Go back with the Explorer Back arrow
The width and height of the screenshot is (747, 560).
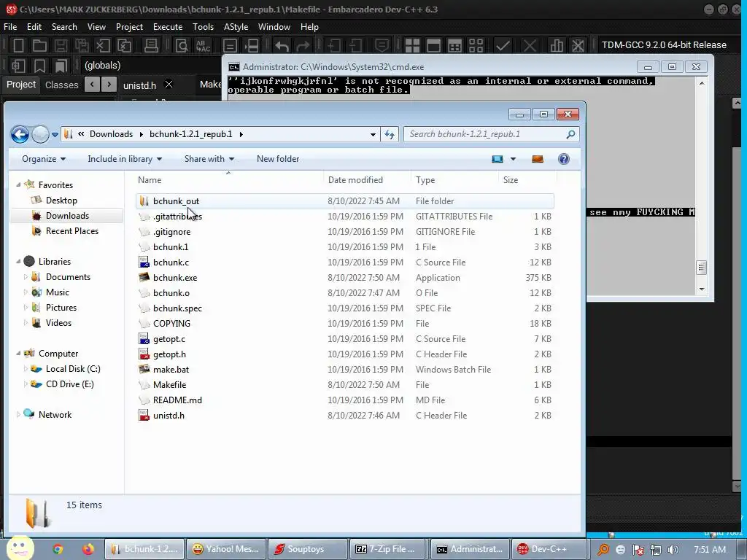(20, 134)
